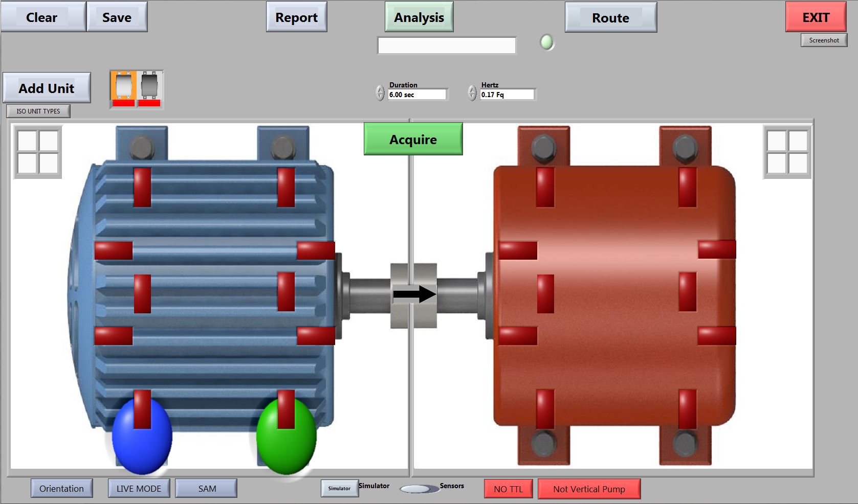Screen dimensions: 858x504
Task: Start data capture with Acquire
Action: 413,139
